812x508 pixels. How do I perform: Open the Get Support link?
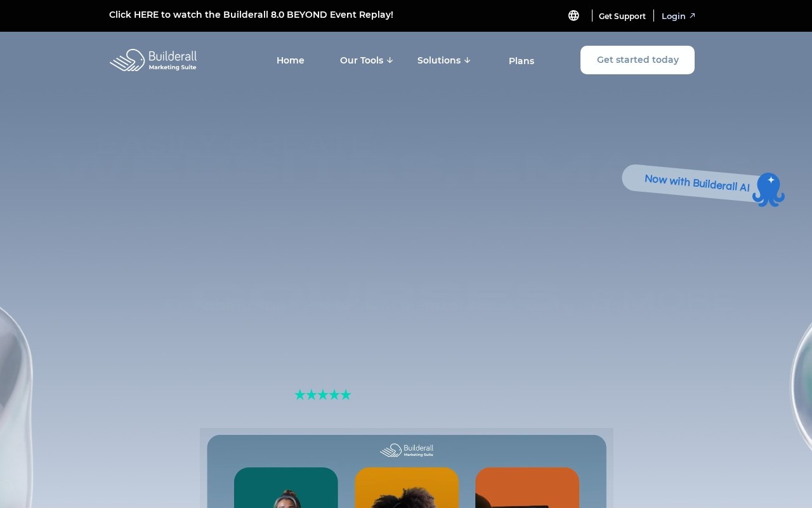pyautogui.click(x=622, y=16)
